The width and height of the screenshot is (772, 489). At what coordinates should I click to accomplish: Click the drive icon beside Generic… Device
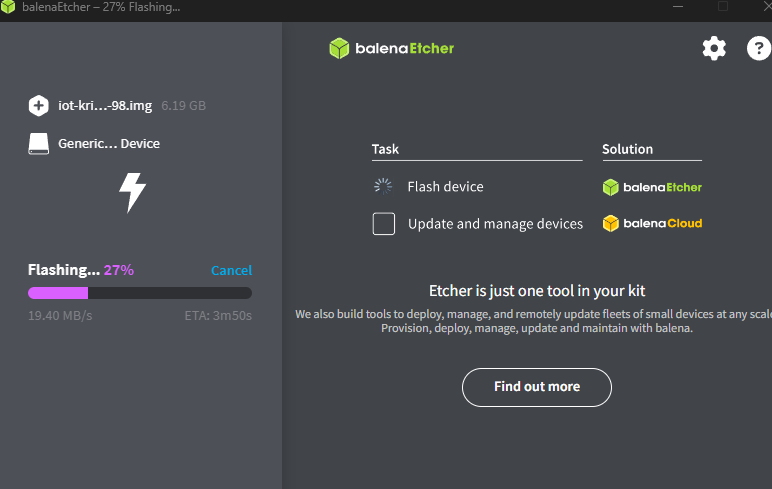click(x=38, y=143)
